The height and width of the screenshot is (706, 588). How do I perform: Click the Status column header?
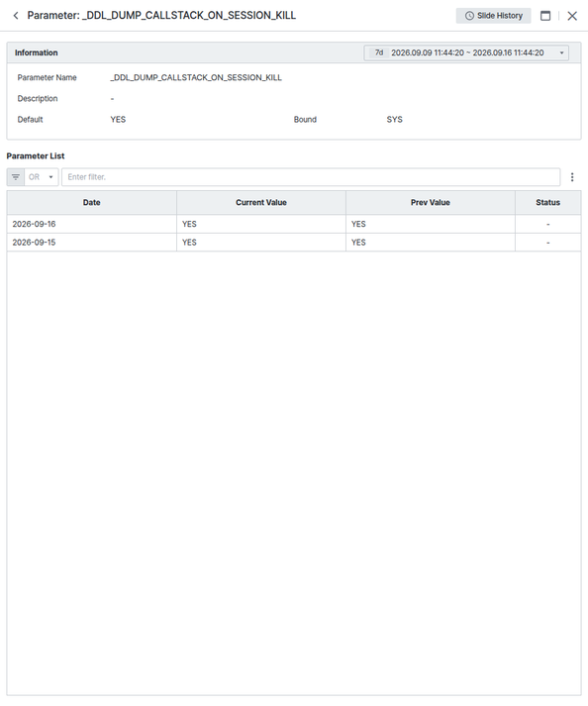click(x=548, y=203)
